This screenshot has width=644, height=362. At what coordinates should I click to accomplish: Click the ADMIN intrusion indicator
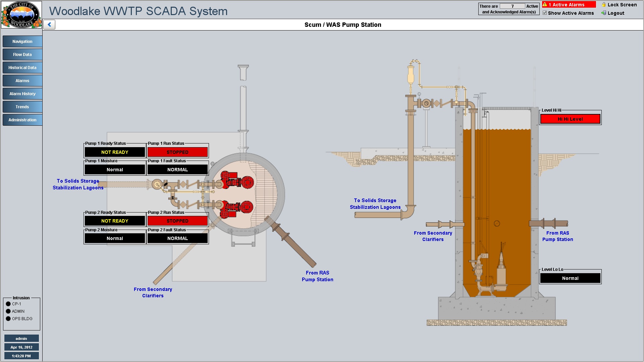pyautogui.click(x=8, y=311)
